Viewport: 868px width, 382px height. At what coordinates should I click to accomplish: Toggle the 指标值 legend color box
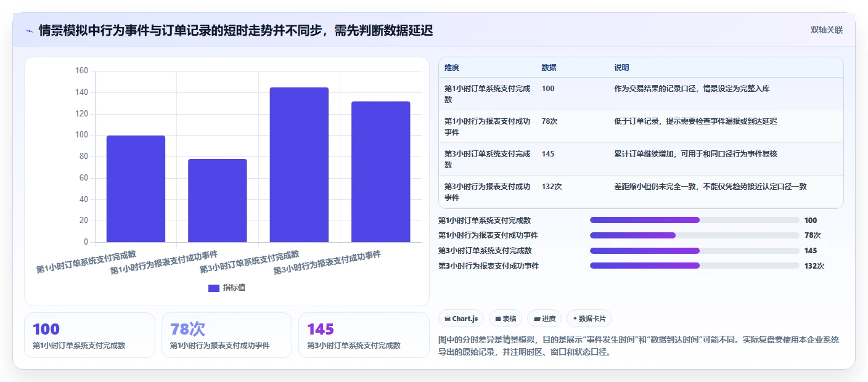click(214, 288)
